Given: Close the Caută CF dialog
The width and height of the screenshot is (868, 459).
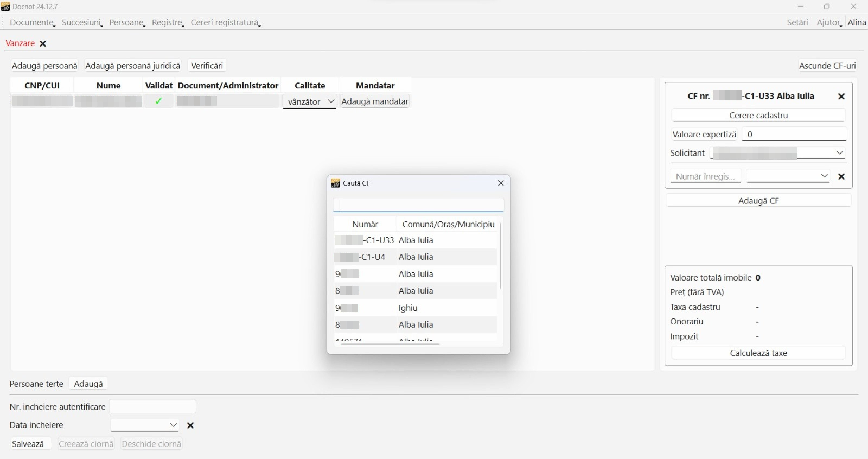Looking at the screenshot, I should 501,183.
